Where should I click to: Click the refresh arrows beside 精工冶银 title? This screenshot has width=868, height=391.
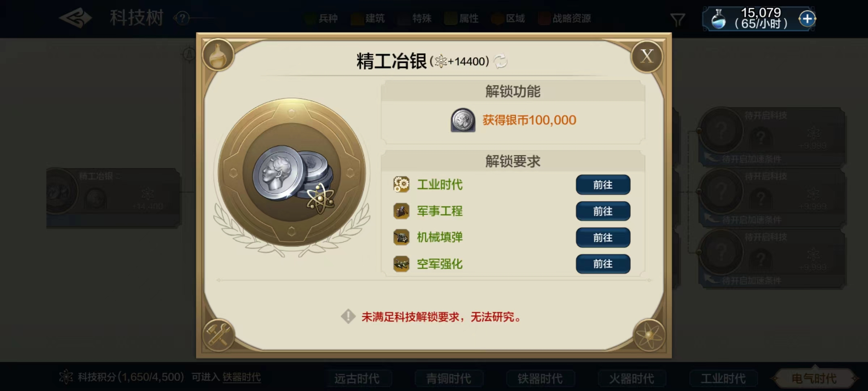click(501, 61)
